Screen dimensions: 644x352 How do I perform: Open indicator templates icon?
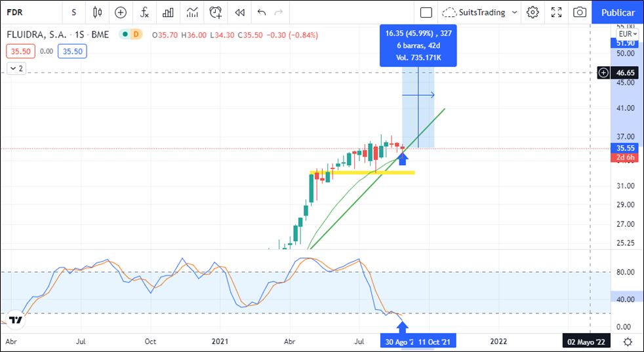point(192,12)
